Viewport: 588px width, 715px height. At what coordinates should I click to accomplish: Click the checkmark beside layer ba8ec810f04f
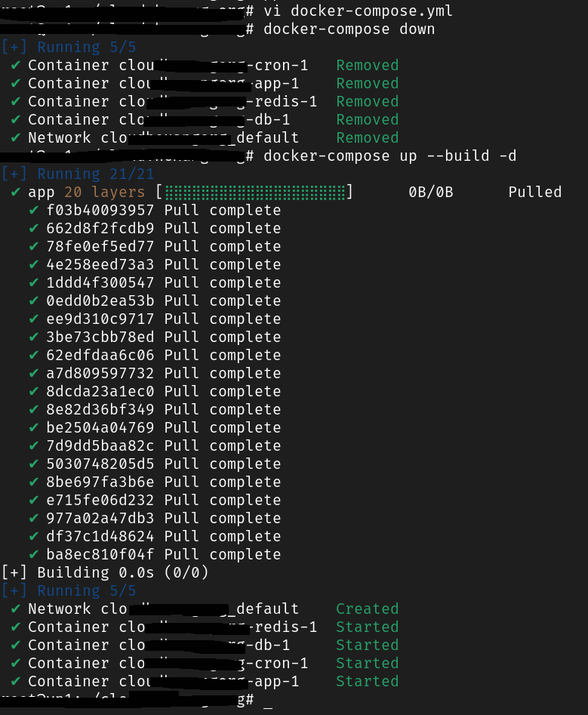[33, 554]
